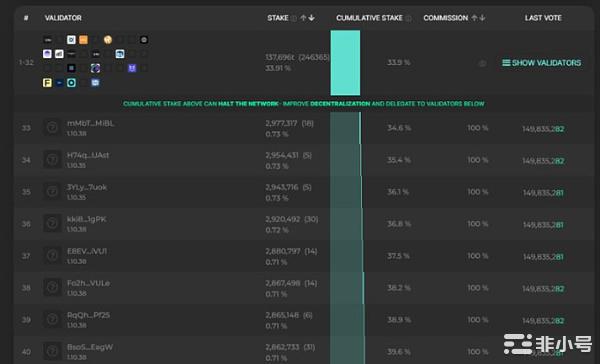Click the bright teal cumulative stake bar for rows 1-32
Image resolution: width=600 pixels, height=364 pixels.
click(x=345, y=63)
